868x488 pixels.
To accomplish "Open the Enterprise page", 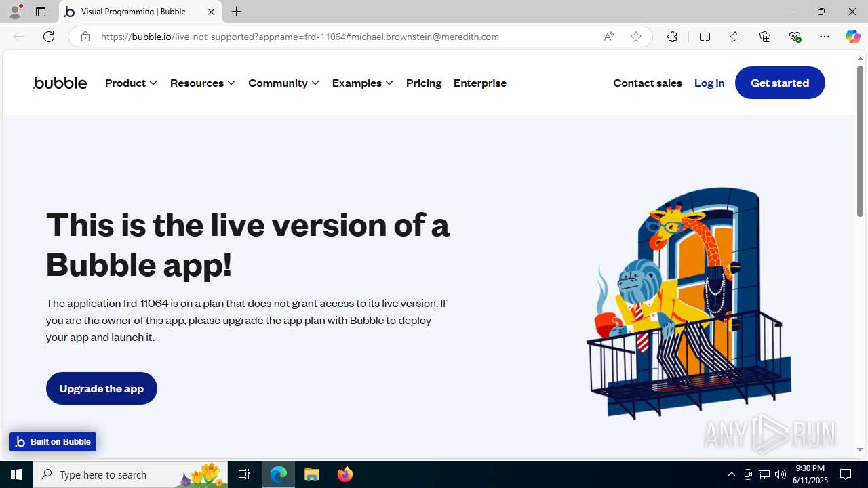I will [480, 83].
